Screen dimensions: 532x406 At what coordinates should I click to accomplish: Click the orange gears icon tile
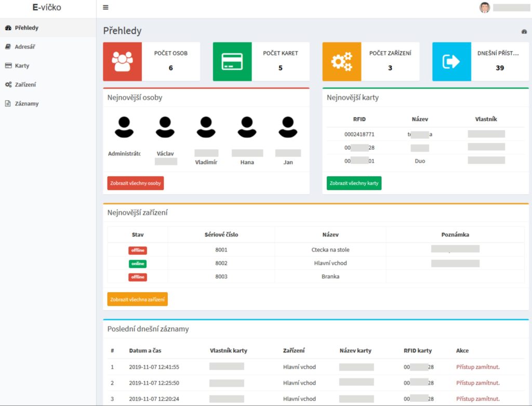[x=342, y=62]
